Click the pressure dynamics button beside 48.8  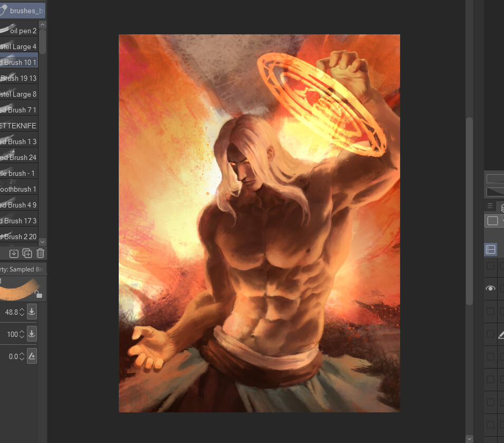click(32, 312)
